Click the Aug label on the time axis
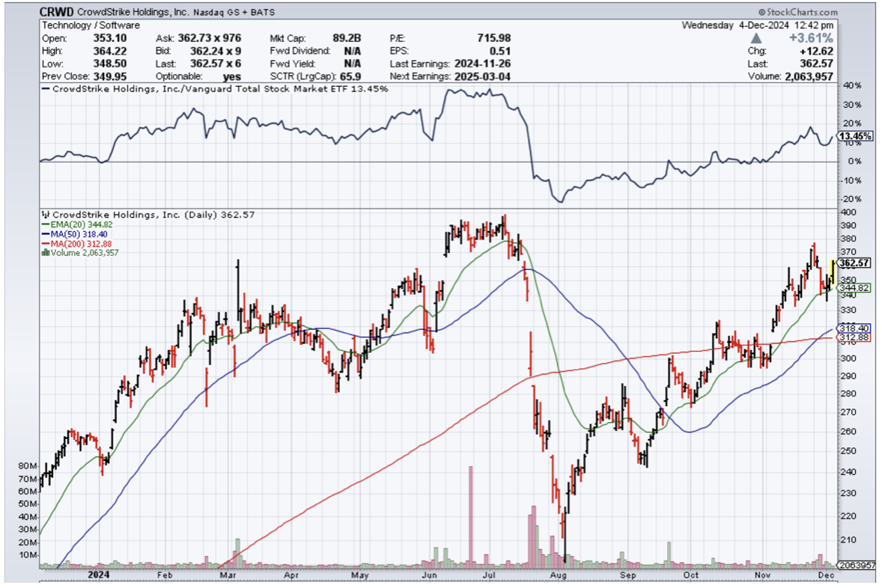 tap(558, 575)
